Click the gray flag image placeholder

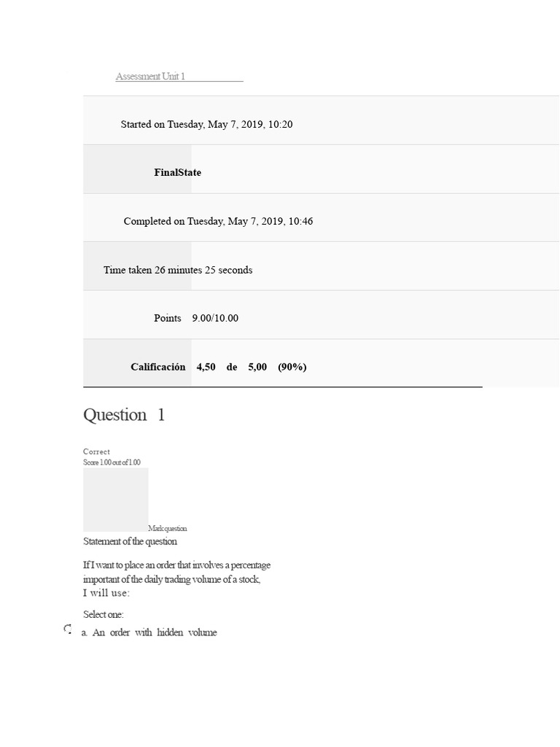click(x=116, y=500)
